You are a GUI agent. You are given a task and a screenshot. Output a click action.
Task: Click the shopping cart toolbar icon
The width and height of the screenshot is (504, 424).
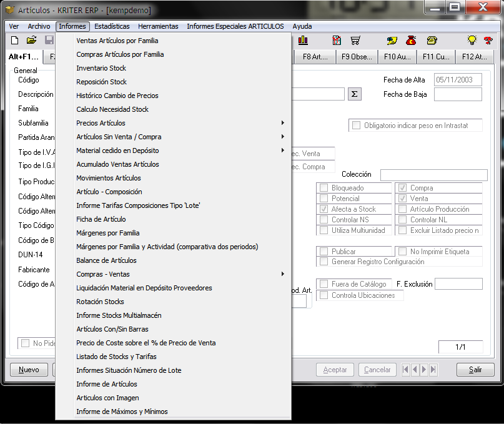pyautogui.click(x=355, y=40)
